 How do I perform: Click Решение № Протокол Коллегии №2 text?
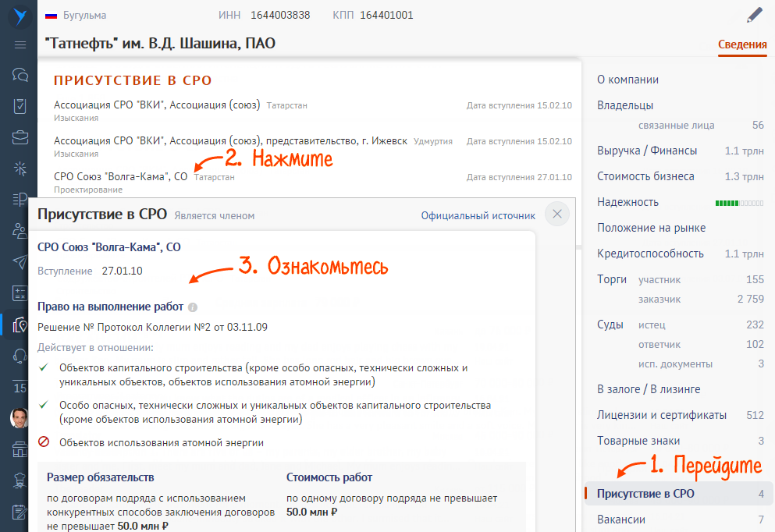pos(152,327)
